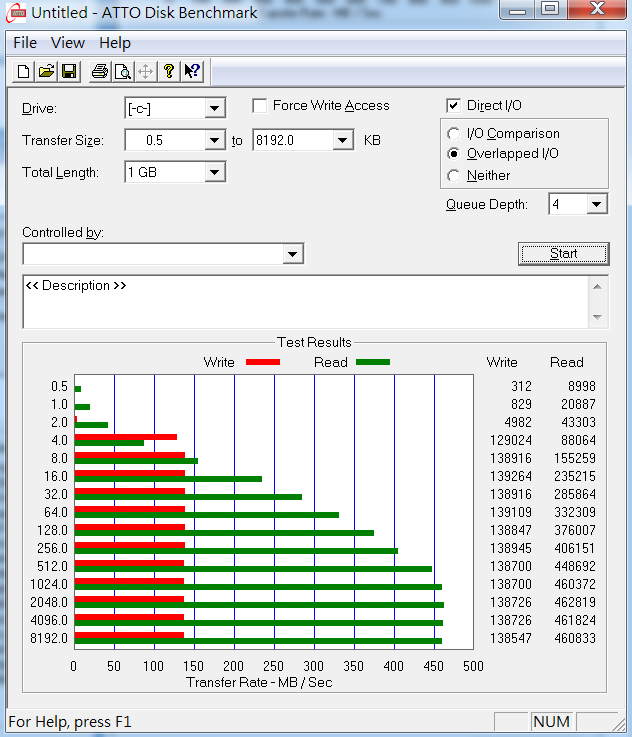This screenshot has height=737, width=632.
Task: Click the red Write legend swatch
Action: [263, 362]
